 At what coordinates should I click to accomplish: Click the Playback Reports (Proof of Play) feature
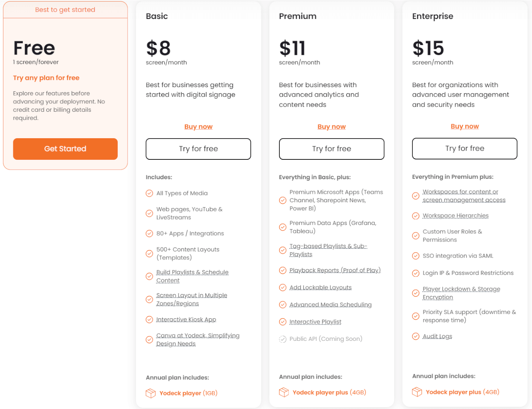coord(335,270)
